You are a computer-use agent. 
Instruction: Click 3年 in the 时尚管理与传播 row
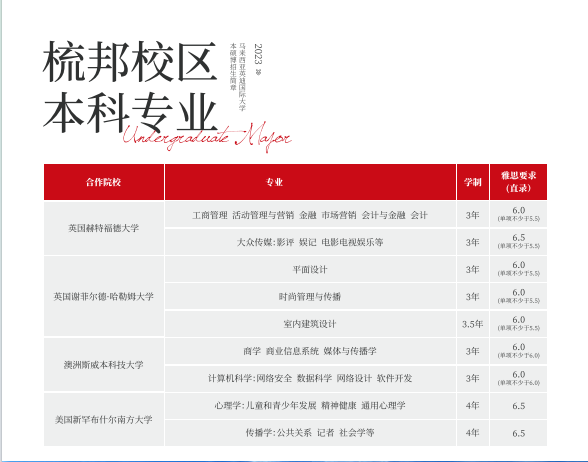(472, 297)
